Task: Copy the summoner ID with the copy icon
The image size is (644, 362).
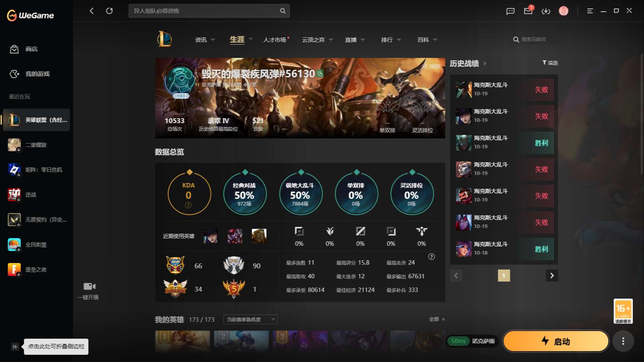Action: click(x=320, y=74)
